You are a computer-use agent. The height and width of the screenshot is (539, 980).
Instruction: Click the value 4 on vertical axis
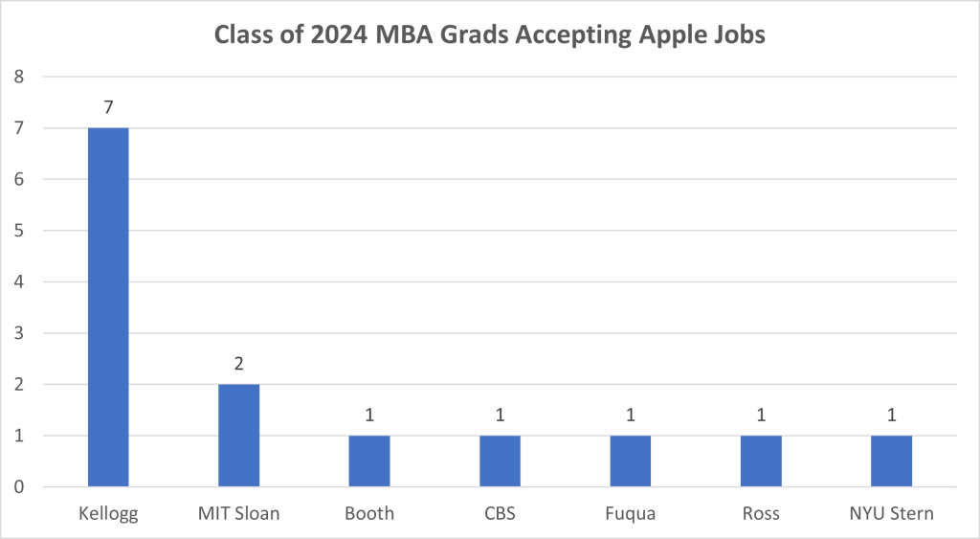[20, 281]
